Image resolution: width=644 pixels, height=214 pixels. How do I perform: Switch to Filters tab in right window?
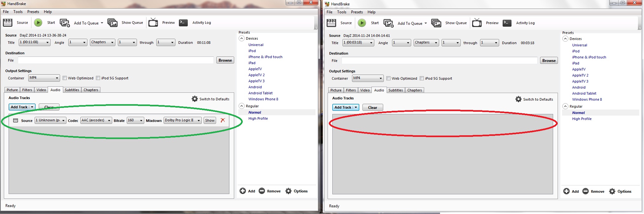[x=351, y=90]
